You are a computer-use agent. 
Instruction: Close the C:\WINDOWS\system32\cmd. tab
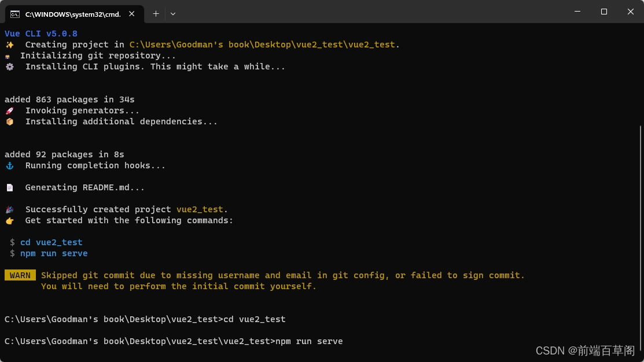pos(132,14)
